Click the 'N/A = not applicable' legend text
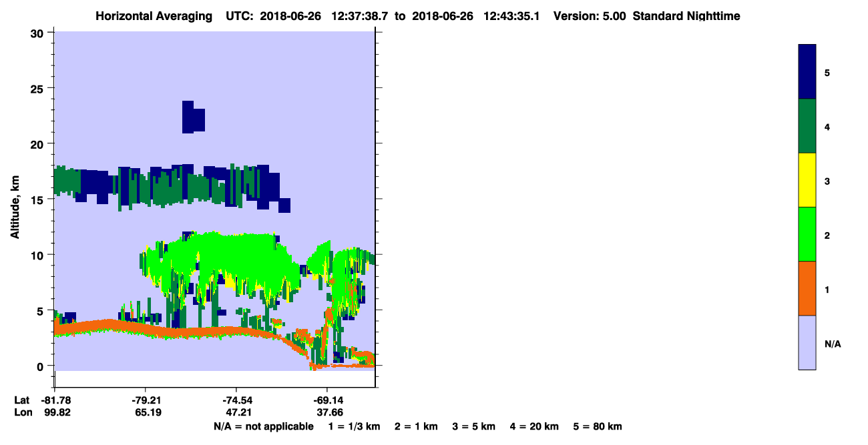This screenshot has width=868, height=445. (x=263, y=426)
